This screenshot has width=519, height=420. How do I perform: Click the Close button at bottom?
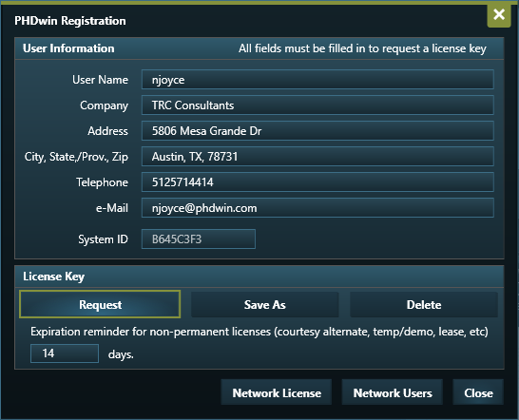[x=478, y=392]
